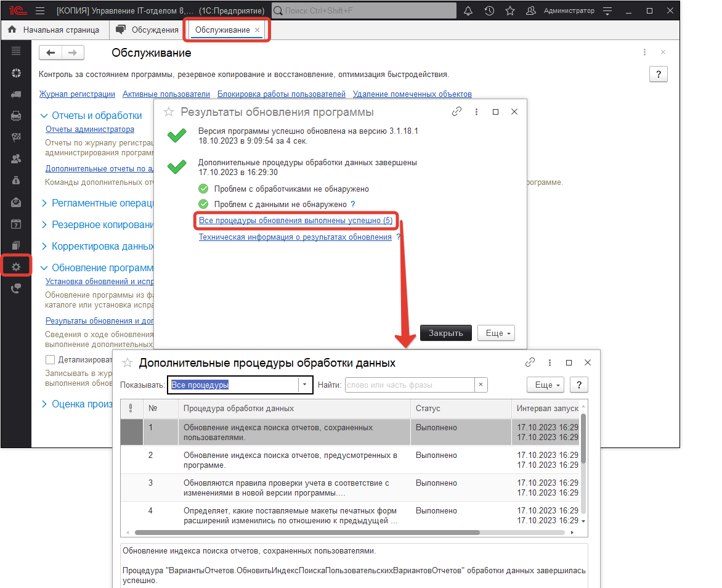The image size is (722, 588).
Task: Click the Найти search field
Action: (x=409, y=385)
